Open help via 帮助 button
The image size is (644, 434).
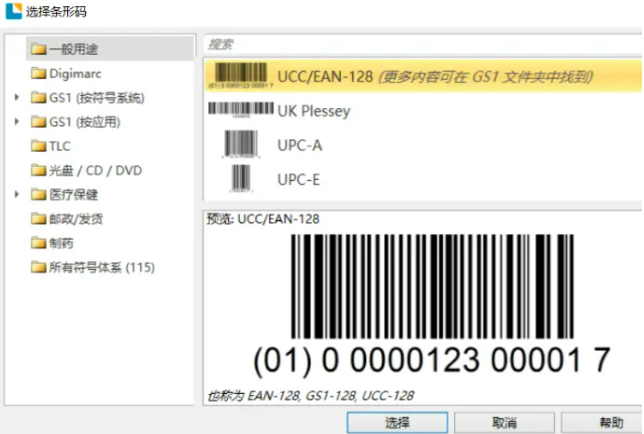604,423
